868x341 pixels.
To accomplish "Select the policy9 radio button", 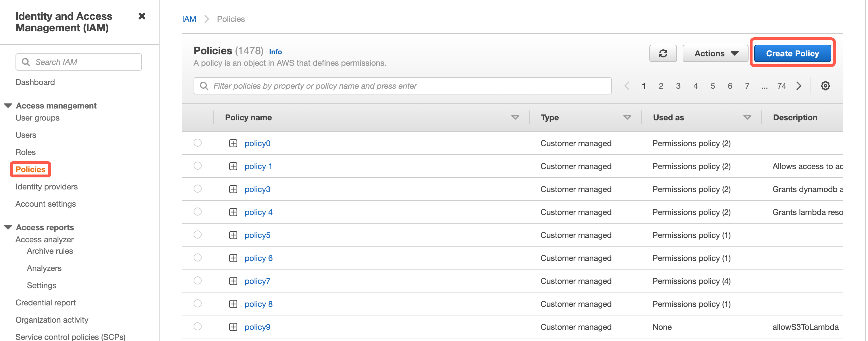I will click(x=197, y=326).
